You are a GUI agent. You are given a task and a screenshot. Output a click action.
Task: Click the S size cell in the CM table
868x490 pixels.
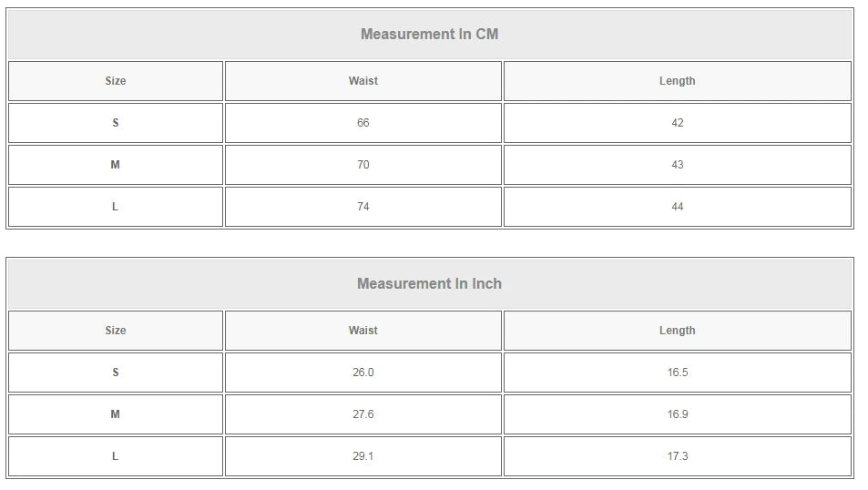point(116,123)
